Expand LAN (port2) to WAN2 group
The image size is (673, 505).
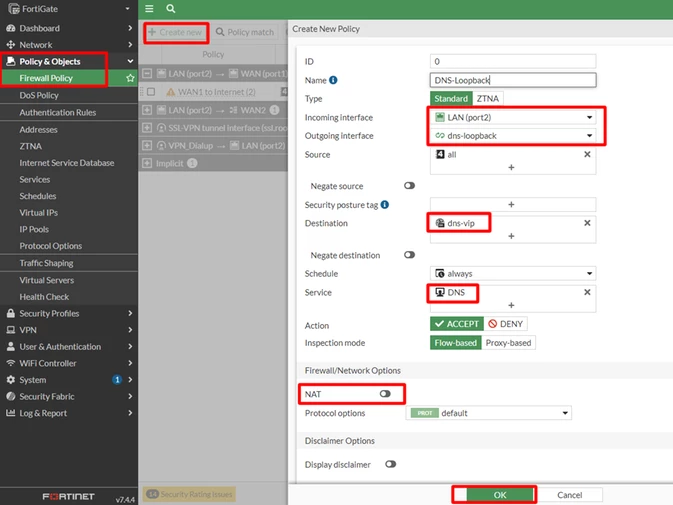click(x=147, y=110)
